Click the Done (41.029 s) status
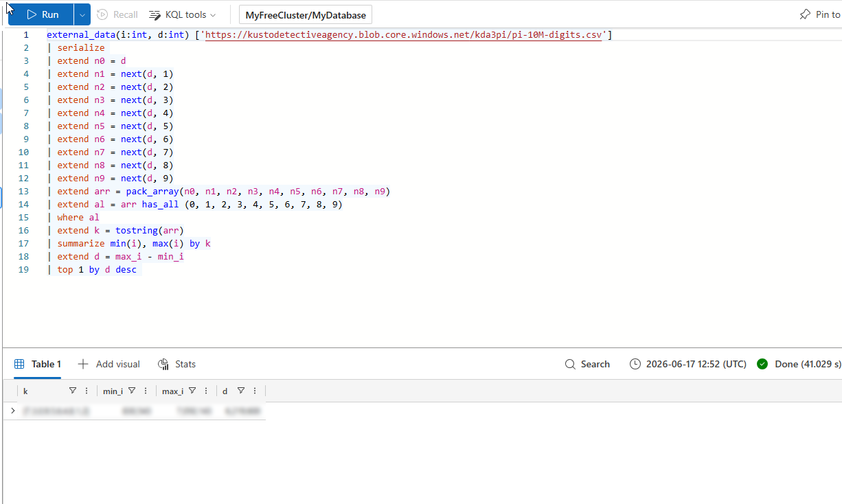The width and height of the screenshot is (842, 504). click(798, 364)
